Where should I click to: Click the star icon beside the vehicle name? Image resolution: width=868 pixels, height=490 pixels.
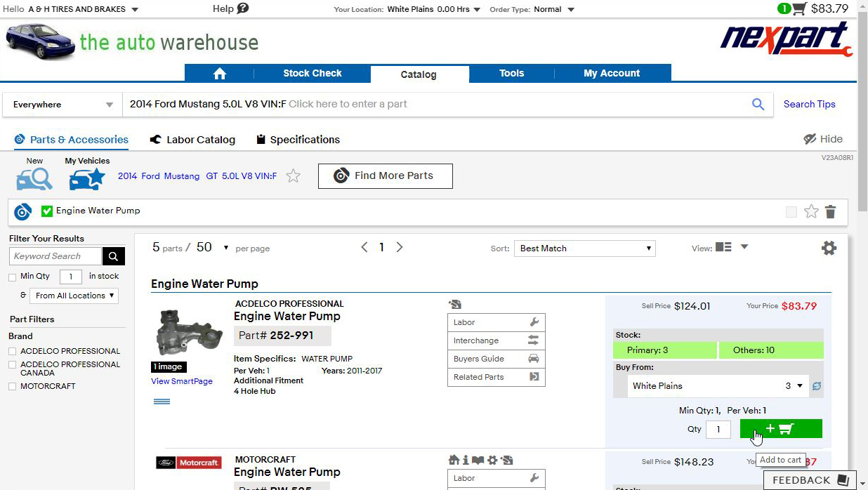294,176
